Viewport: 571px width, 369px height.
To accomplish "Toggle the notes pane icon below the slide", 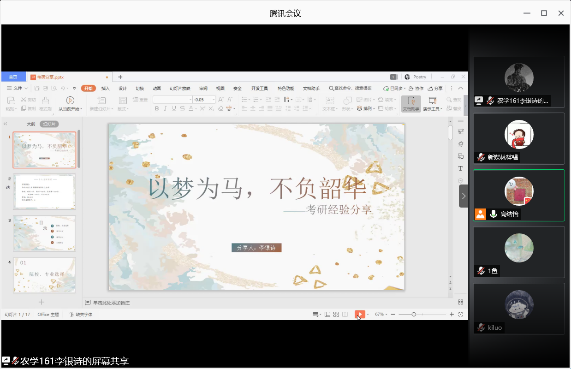I will point(88,302).
